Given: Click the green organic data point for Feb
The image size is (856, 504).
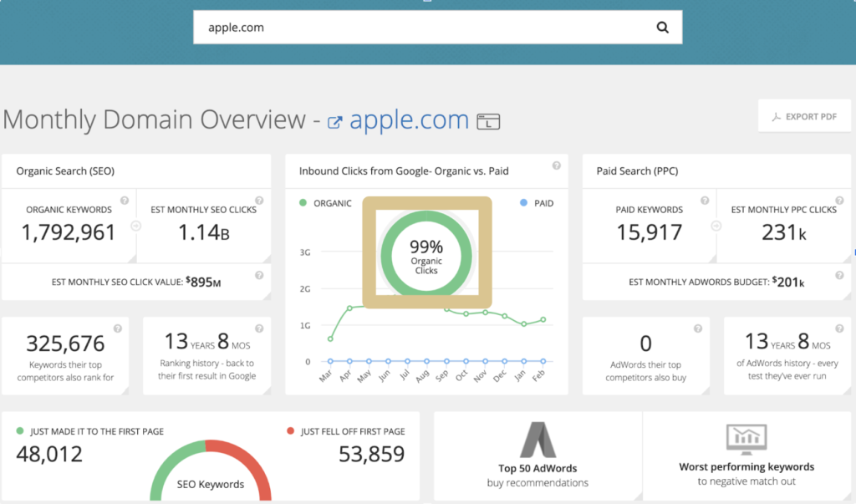Looking at the screenshot, I should (543, 319).
